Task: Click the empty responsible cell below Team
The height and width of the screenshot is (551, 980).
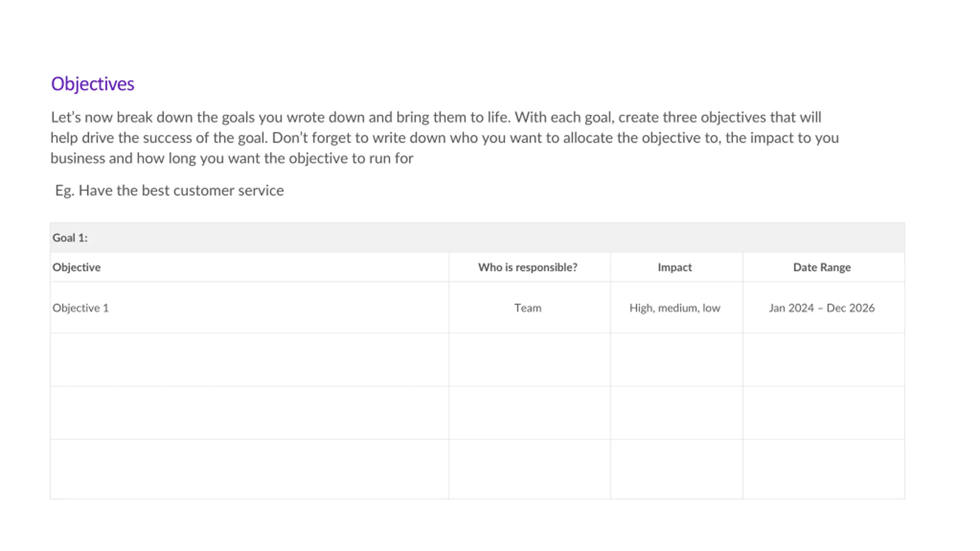Action: (x=529, y=360)
